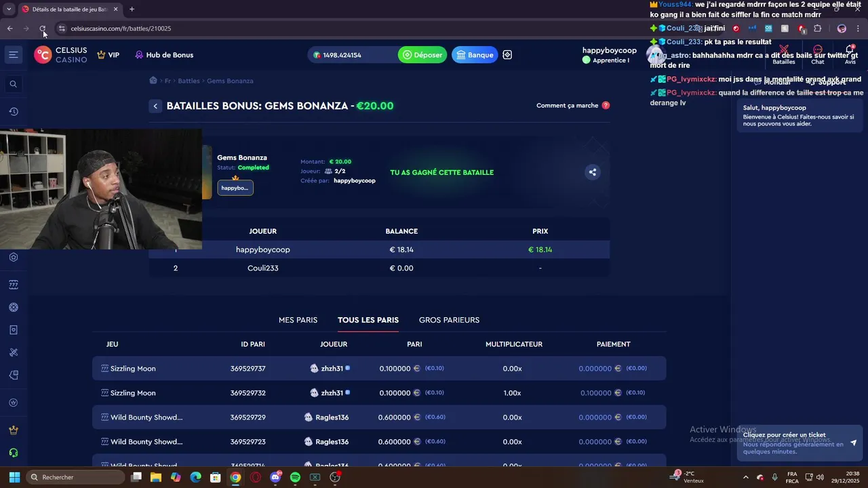Image resolution: width=868 pixels, height=488 pixels.
Task: Open the recent history sidebar icon
Action: click(x=13, y=112)
